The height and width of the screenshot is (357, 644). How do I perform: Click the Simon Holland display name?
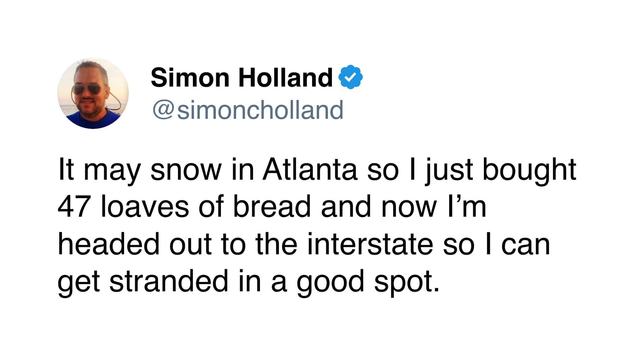coord(241,78)
